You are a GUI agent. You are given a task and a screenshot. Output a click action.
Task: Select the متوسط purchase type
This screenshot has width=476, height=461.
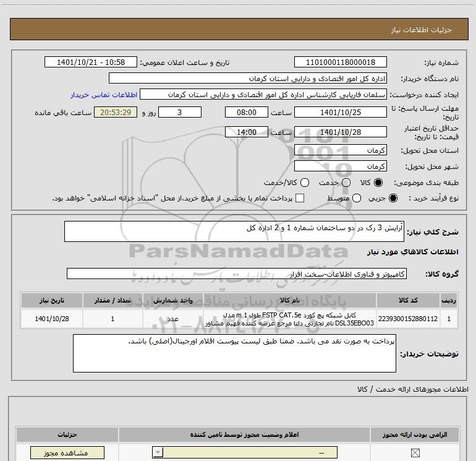[357, 198]
